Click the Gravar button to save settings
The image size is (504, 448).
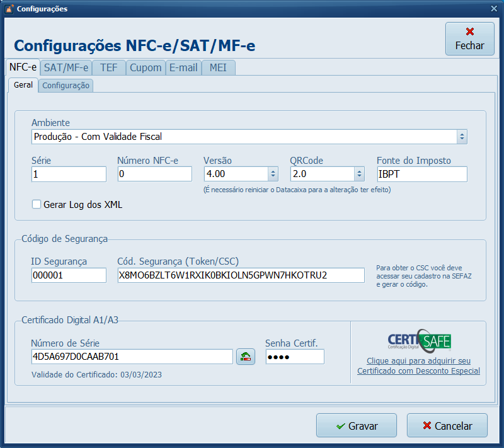pos(356,425)
